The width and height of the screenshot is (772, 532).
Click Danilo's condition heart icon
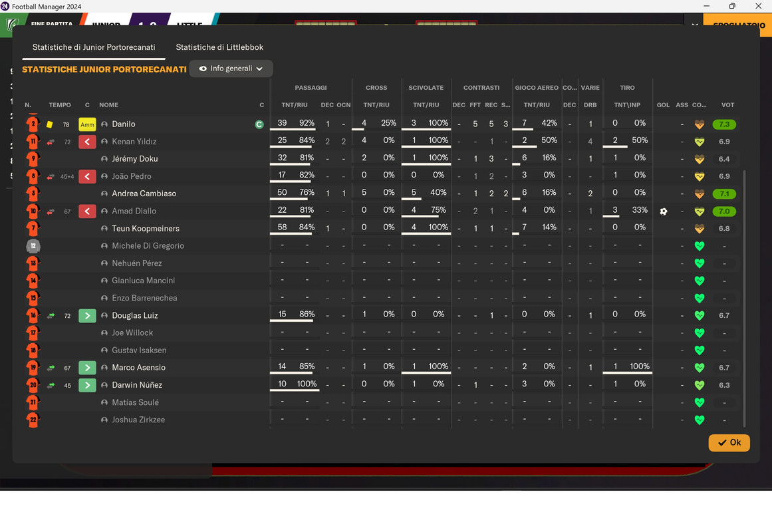(x=699, y=124)
